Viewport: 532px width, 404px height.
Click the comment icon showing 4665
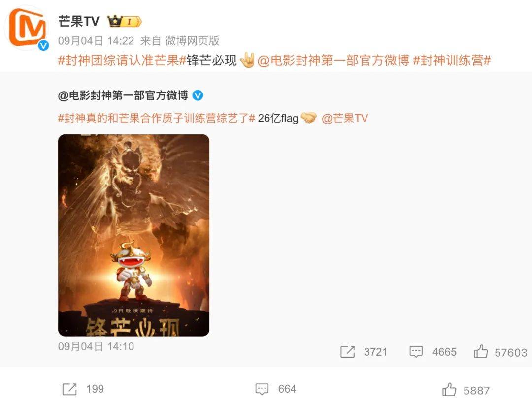pyautogui.click(x=416, y=352)
